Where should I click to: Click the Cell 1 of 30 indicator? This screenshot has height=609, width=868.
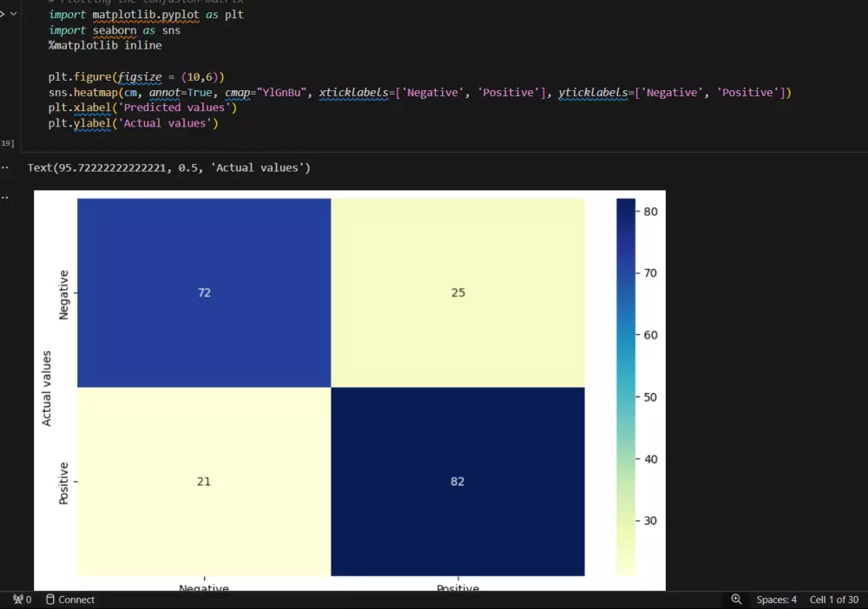tap(833, 599)
